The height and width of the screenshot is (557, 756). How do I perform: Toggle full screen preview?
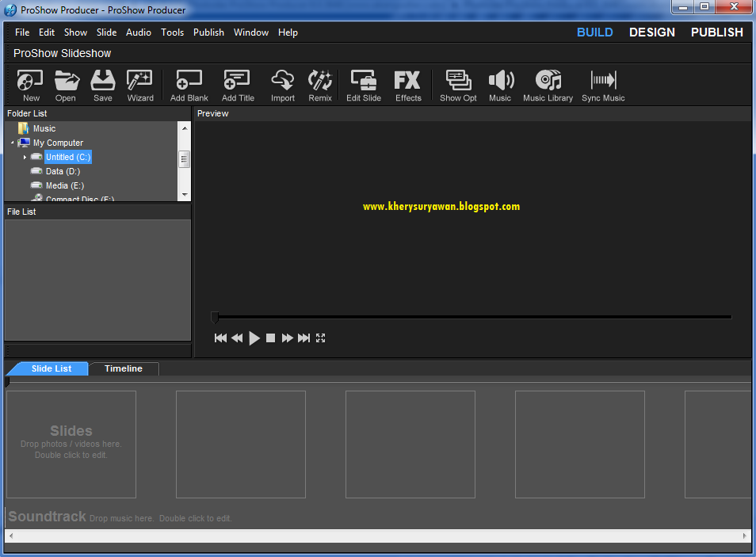click(x=321, y=338)
